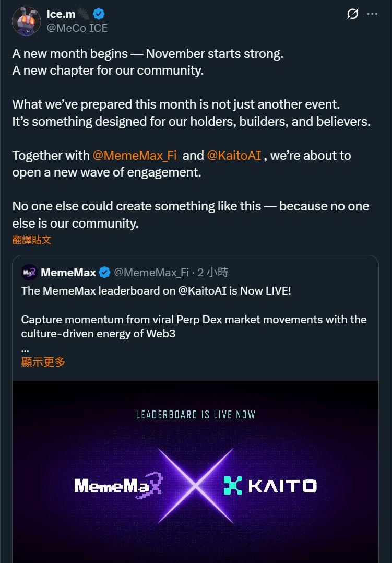Open the @KaitoAI mention in main post
The height and width of the screenshot is (563, 392).
pyautogui.click(x=234, y=155)
